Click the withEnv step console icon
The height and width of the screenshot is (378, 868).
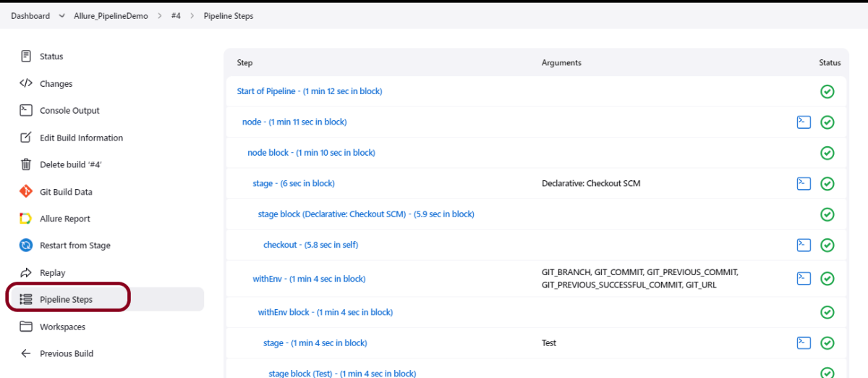click(804, 279)
